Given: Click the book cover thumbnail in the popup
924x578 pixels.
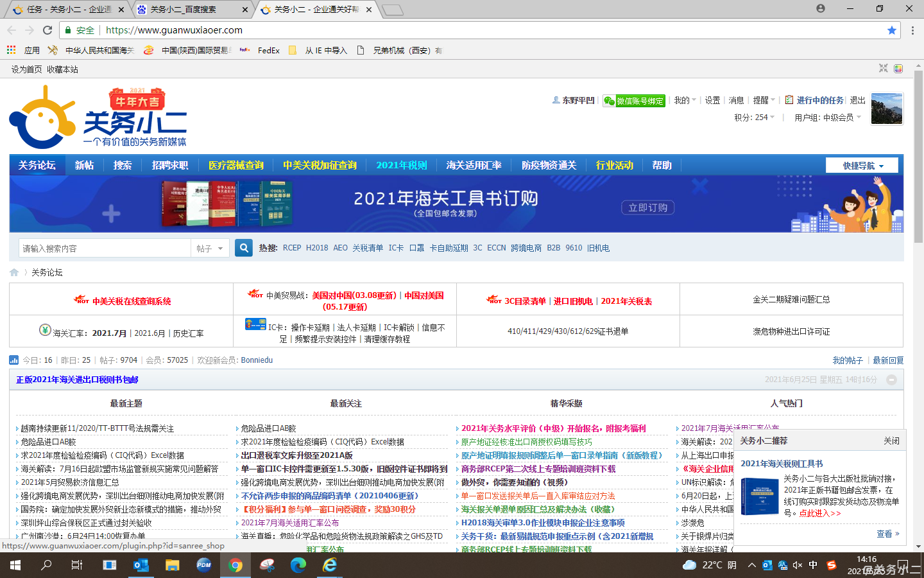Looking at the screenshot, I should point(759,496).
